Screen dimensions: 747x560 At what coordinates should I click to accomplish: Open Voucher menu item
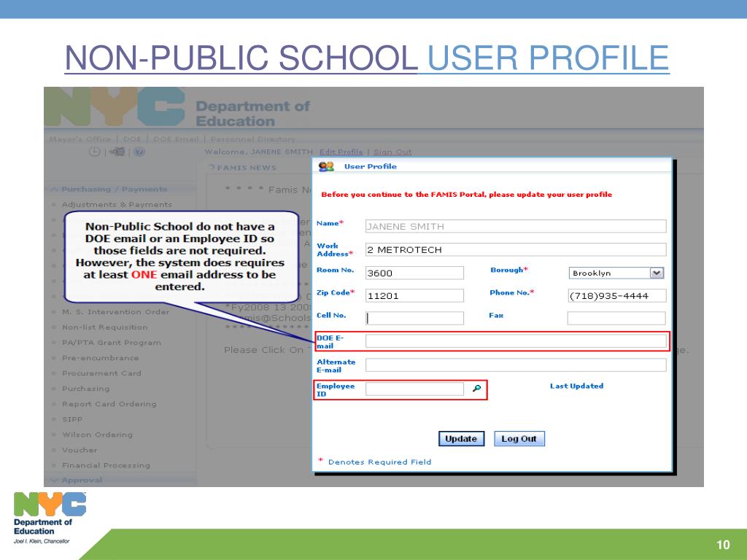[80, 450]
